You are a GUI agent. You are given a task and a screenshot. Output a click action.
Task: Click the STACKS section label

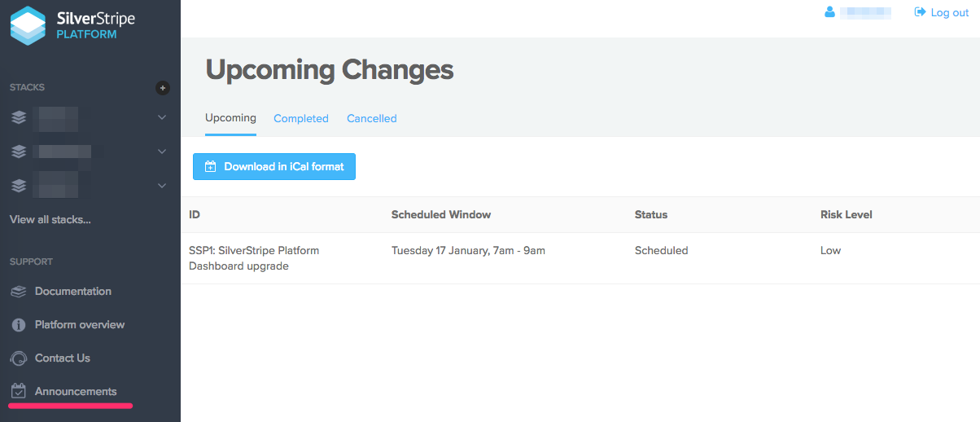pyautogui.click(x=27, y=87)
